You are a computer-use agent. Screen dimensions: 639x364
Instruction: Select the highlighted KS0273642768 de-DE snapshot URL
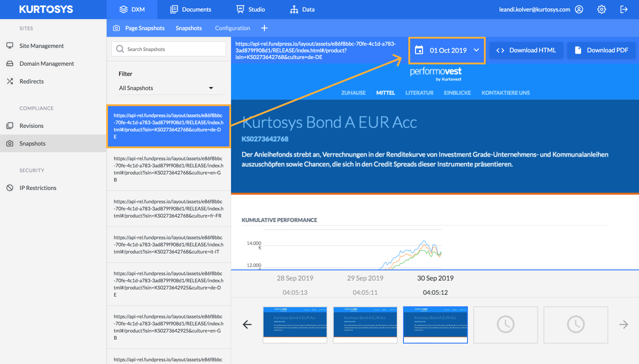coord(168,126)
